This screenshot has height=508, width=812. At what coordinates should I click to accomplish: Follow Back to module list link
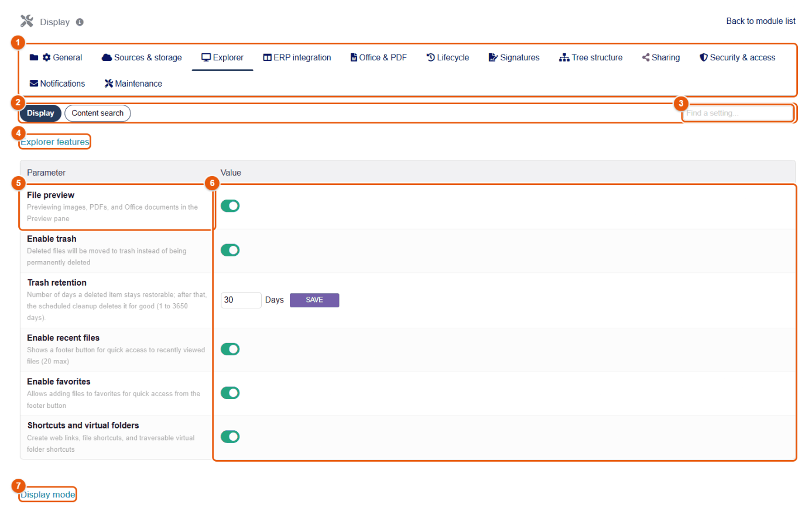click(761, 21)
